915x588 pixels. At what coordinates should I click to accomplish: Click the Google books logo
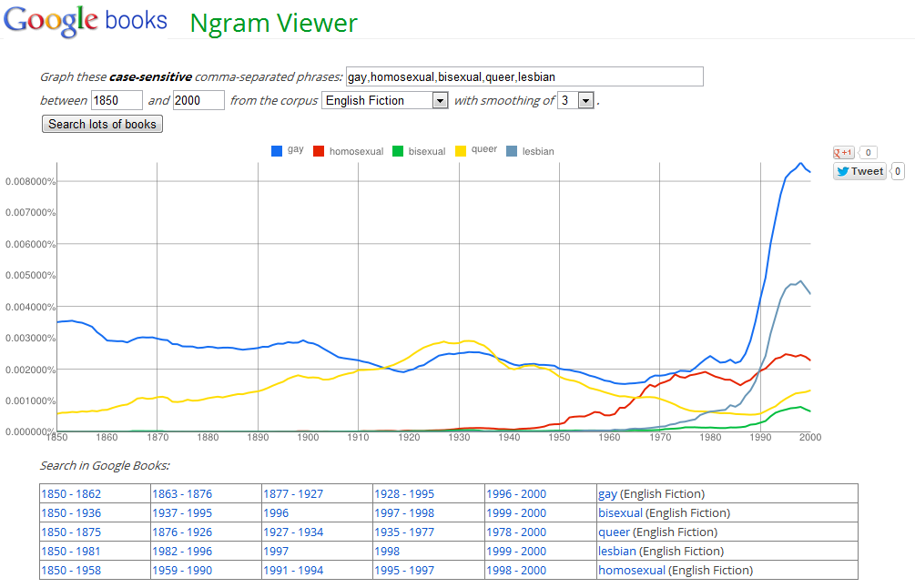[x=85, y=22]
